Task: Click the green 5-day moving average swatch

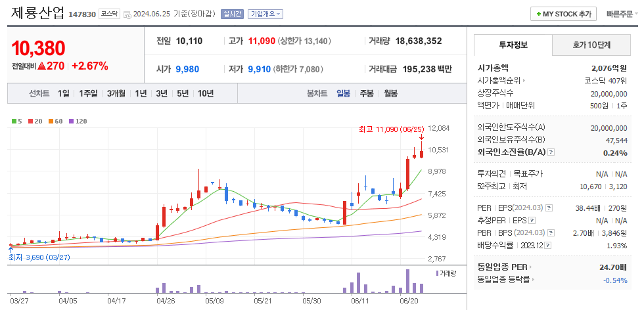Action: [x=14, y=121]
